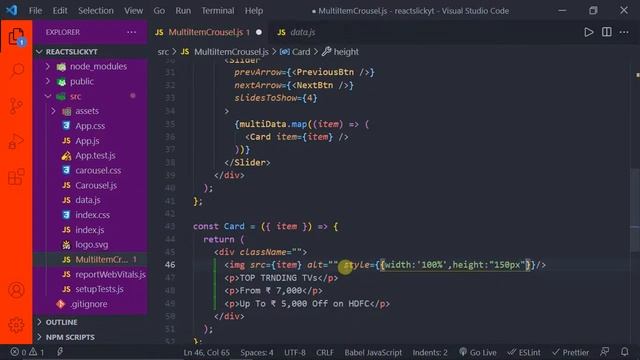Click the height breadcrumb symbol
The width and height of the screenshot is (640, 360).
346,52
